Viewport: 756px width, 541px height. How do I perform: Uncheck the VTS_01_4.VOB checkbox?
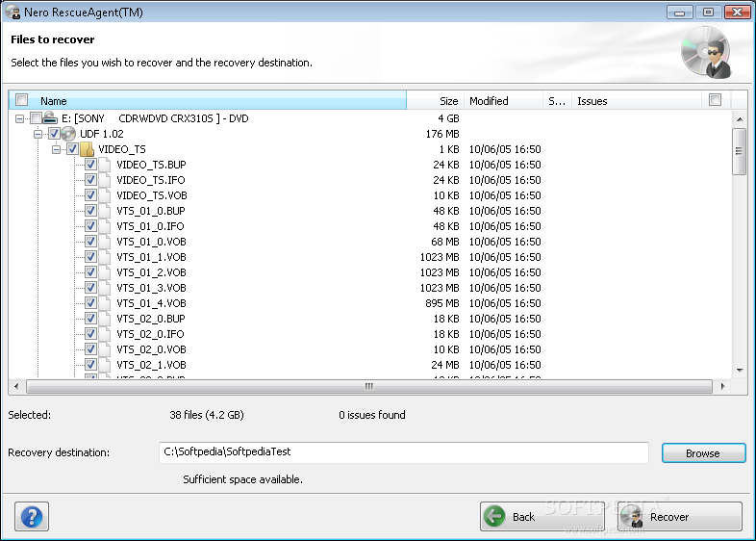click(90, 303)
